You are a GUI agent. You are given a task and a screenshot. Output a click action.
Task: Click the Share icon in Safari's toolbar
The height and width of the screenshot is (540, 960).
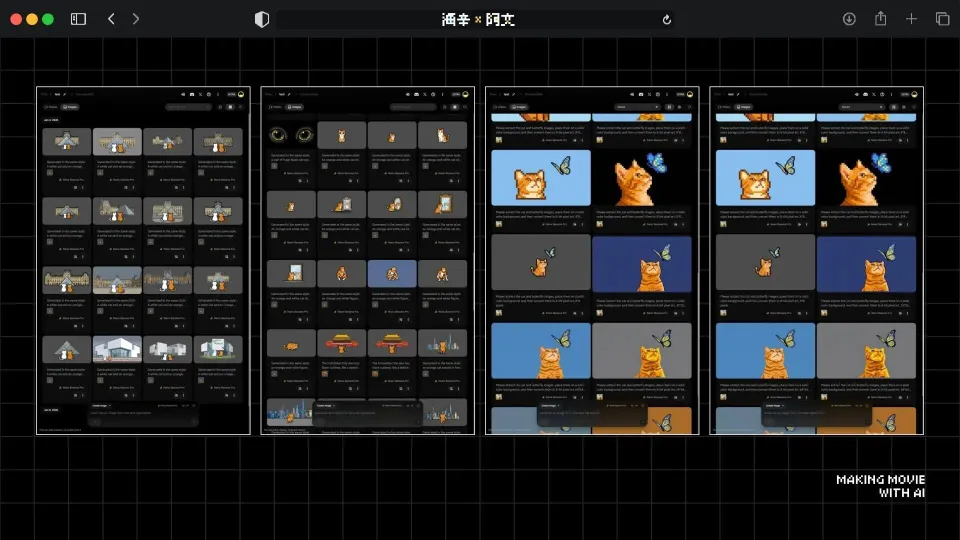[881, 19]
